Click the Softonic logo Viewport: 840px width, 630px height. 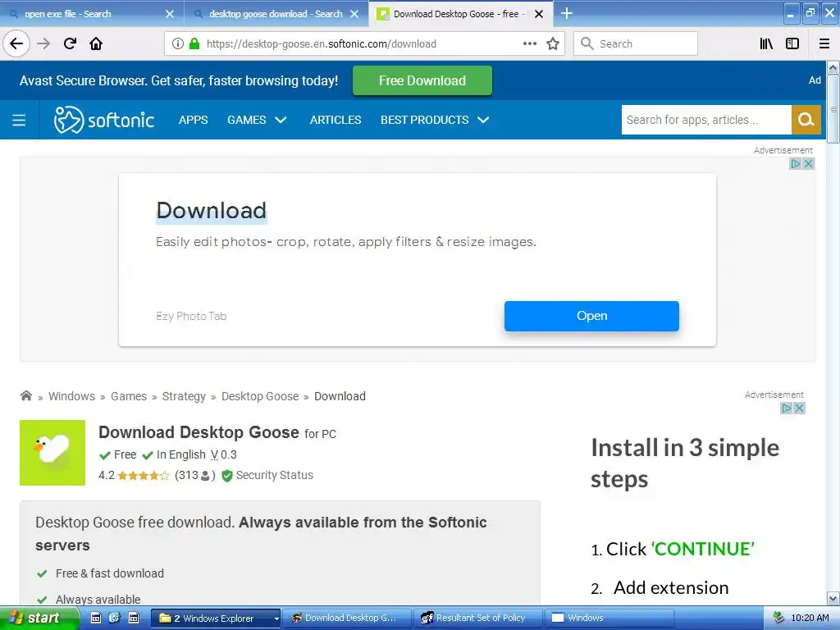click(x=104, y=120)
